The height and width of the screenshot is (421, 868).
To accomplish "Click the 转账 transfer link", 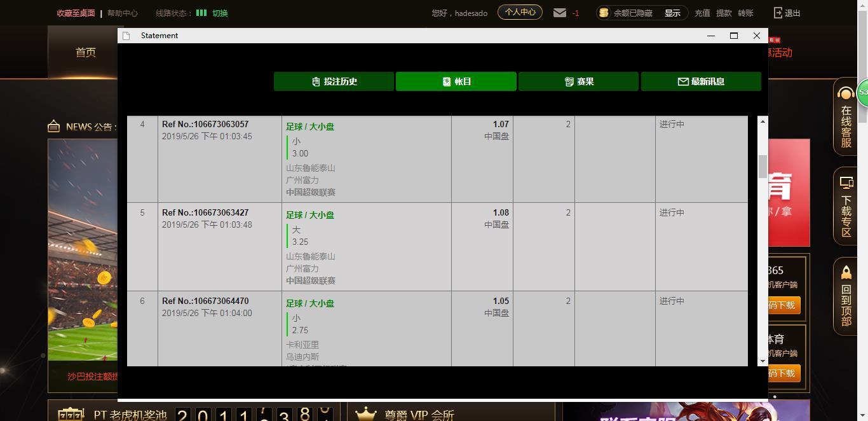I will click(745, 13).
